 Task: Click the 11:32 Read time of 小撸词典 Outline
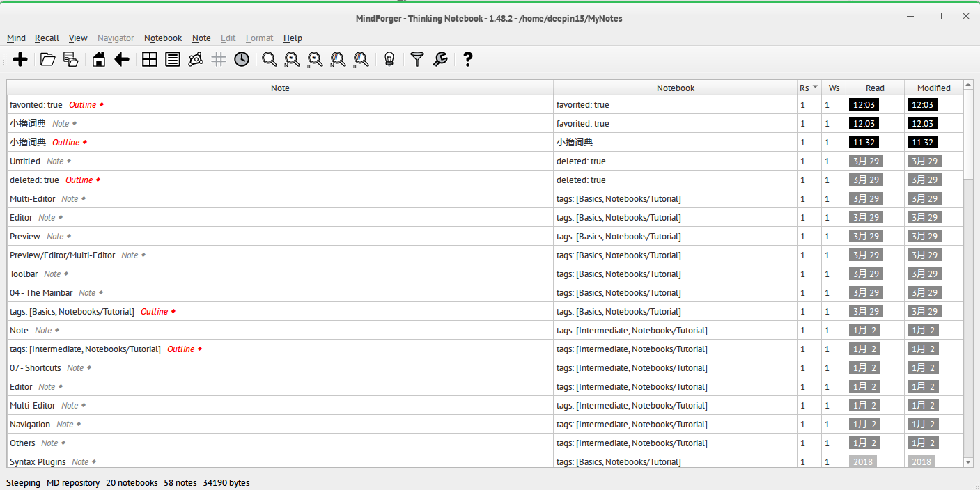click(x=864, y=143)
